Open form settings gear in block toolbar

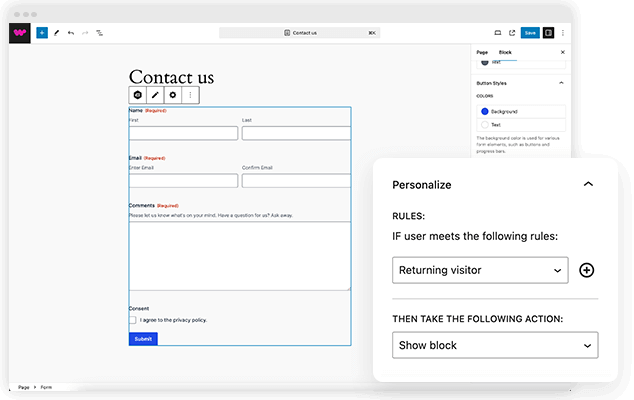tap(173, 95)
